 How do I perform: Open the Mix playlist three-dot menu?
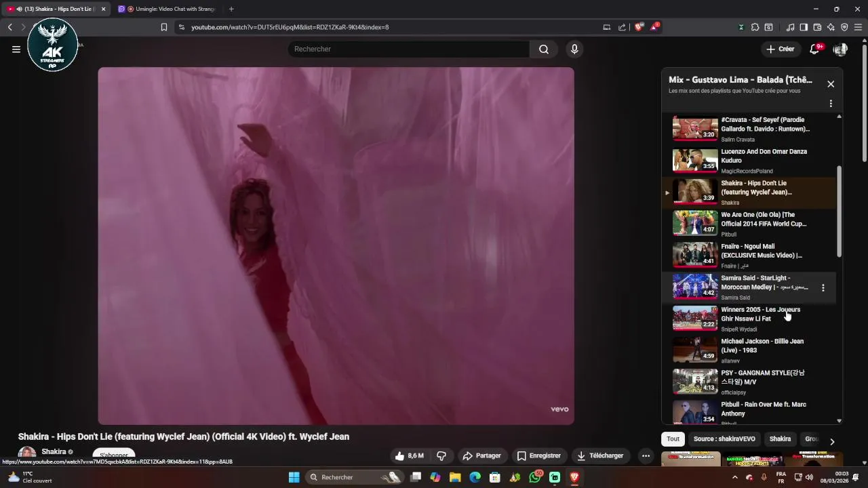(831, 104)
